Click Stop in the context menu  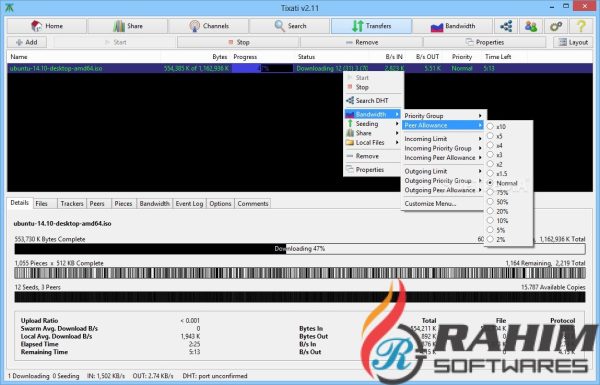coord(373,87)
